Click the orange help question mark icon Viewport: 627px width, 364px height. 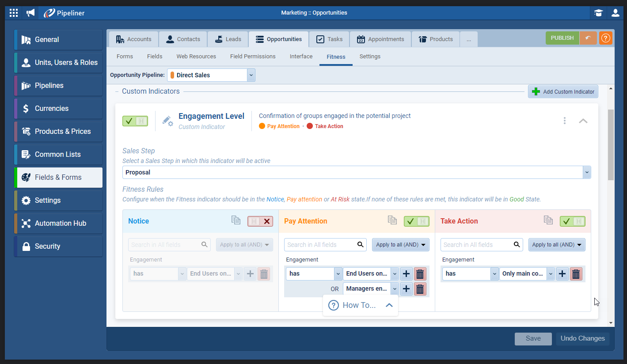coord(605,38)
